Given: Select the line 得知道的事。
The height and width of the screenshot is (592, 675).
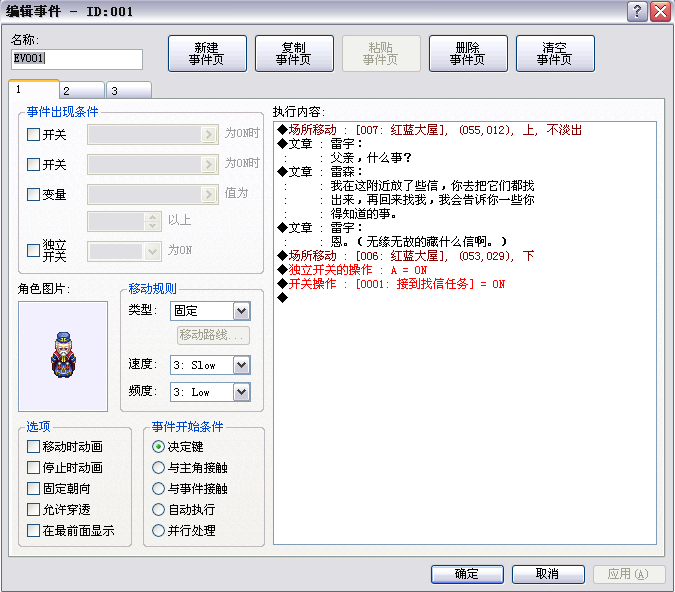Looking at the screenshot, I should (x=363, y=214).
